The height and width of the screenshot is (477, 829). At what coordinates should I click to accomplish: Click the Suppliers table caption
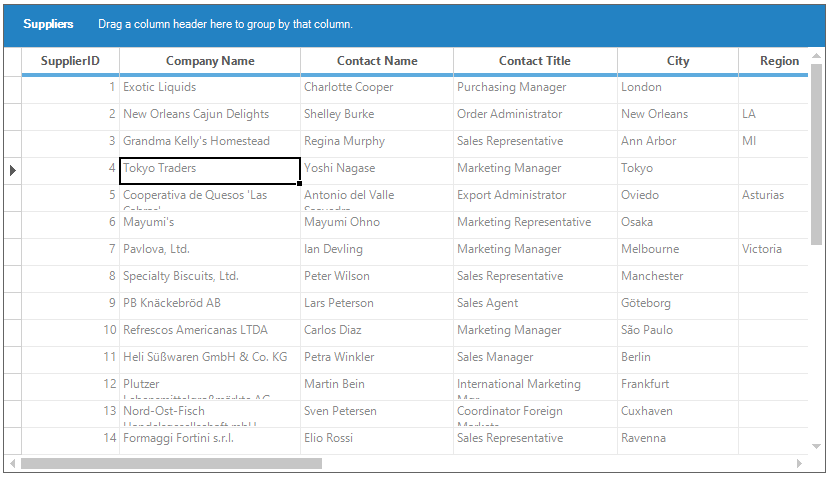48,24
